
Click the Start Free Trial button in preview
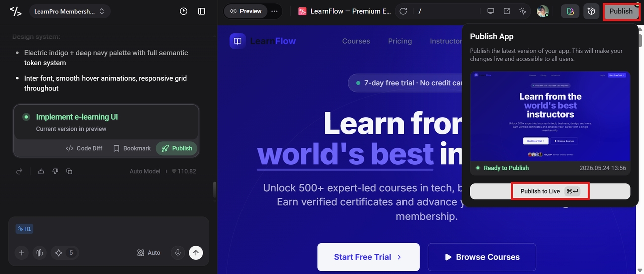[368, 257]
